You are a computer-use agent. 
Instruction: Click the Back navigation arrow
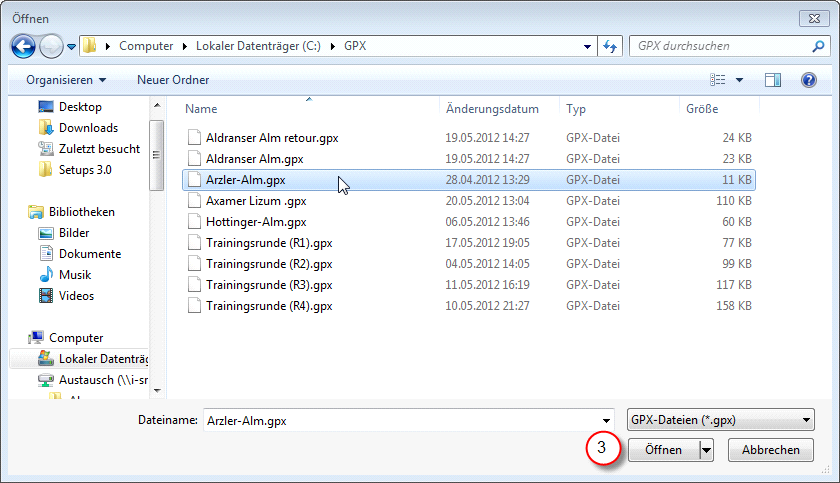click(24, 46)
